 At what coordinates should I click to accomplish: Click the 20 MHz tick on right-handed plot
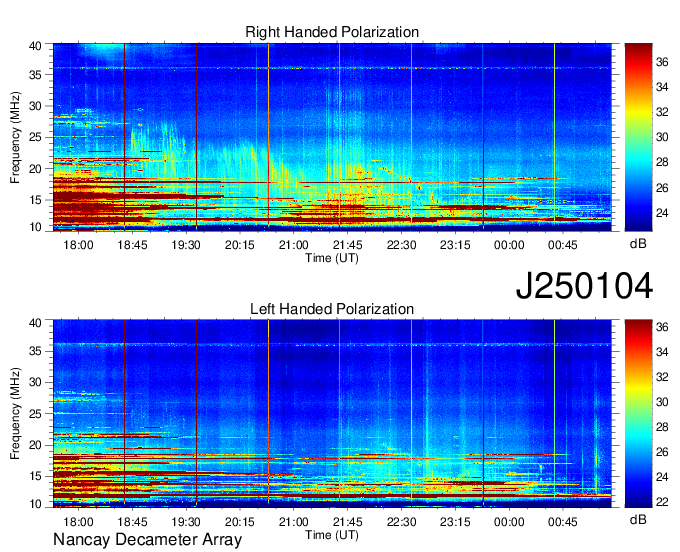coord(35,169)
